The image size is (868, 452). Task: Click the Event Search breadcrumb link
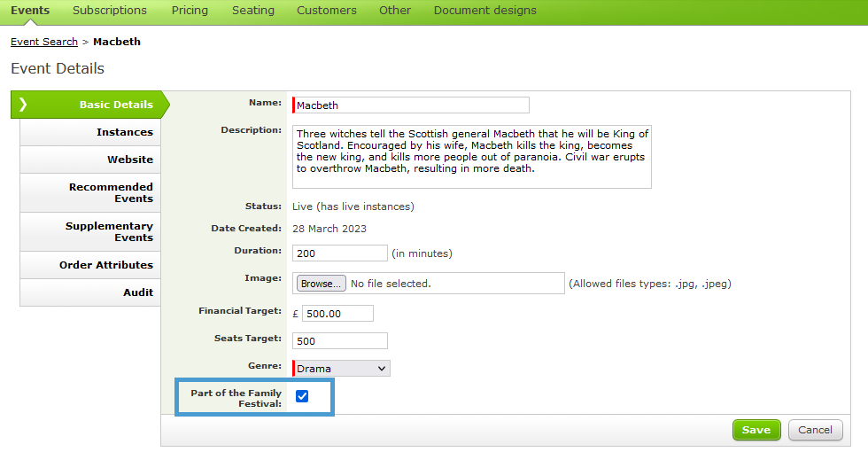coord(44,42)
